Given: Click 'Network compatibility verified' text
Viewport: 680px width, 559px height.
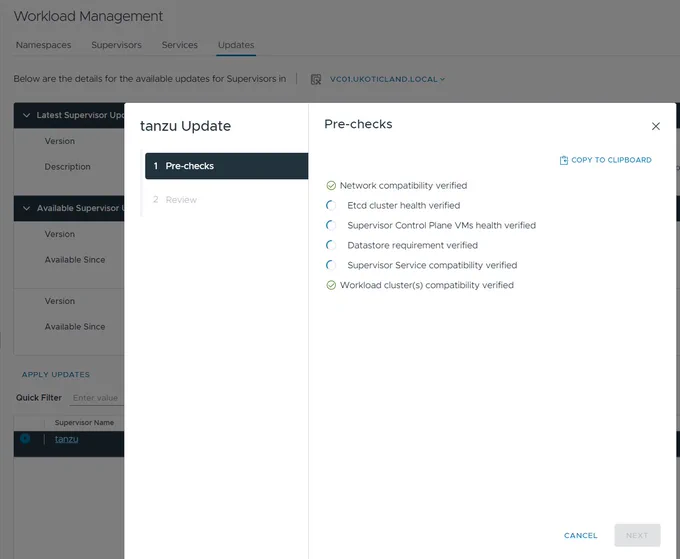Looking at the screenshot, I should click(403, 186).
